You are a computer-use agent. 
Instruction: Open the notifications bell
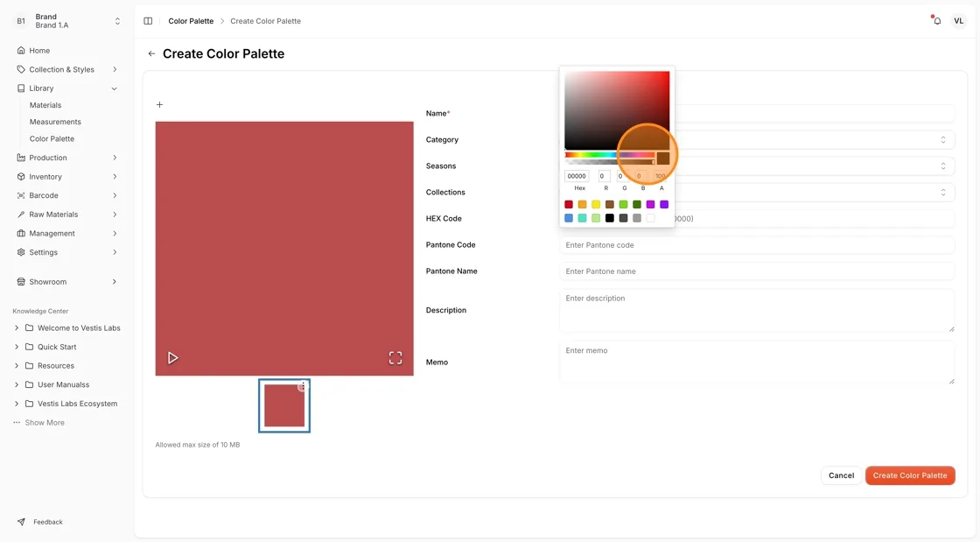point(937,21)
